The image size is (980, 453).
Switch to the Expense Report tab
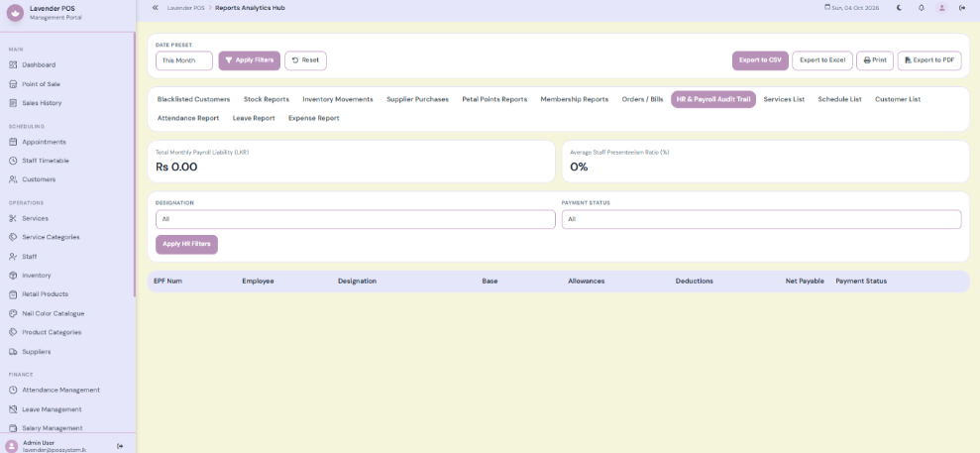[x=314, y=118]
